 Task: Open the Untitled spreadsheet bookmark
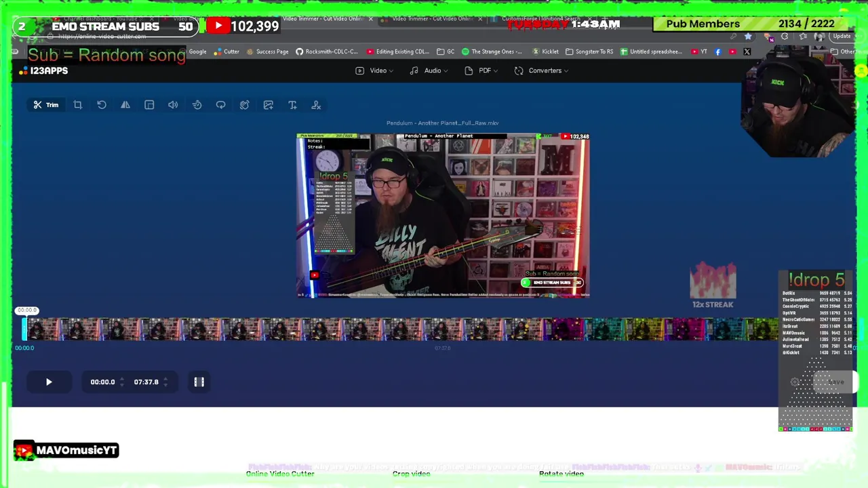[x=650, y=52]
